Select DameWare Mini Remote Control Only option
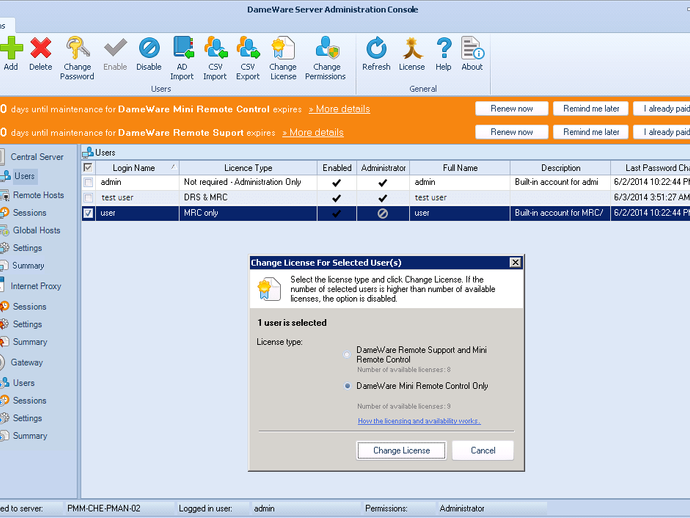Screen dimensions: 690x518 [347, 386]
